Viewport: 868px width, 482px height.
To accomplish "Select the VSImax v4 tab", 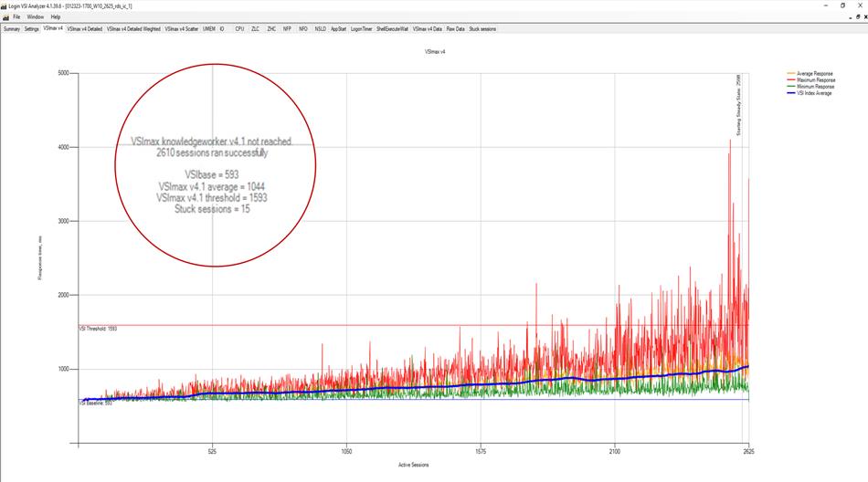I will (x=53, y=28).
